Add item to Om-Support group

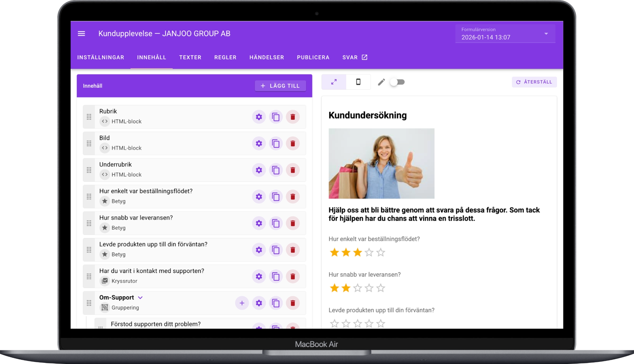click(242, 303)
